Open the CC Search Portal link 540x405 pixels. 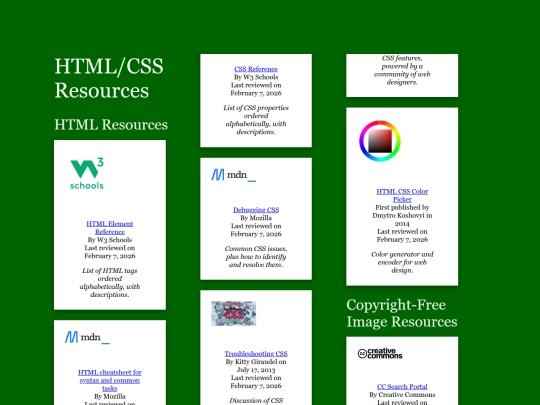[402, 387]
